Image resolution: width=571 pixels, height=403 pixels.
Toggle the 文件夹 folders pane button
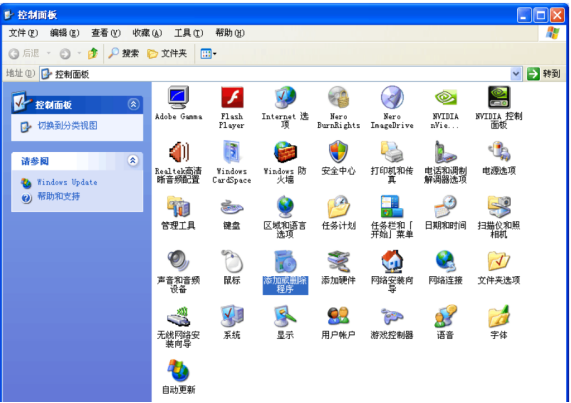click(167, 54)
